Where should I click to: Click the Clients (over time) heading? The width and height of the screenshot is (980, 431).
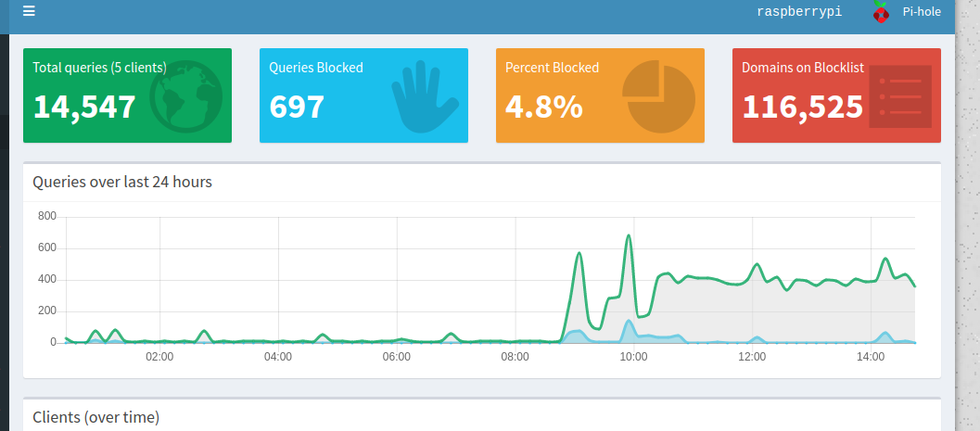95,417
